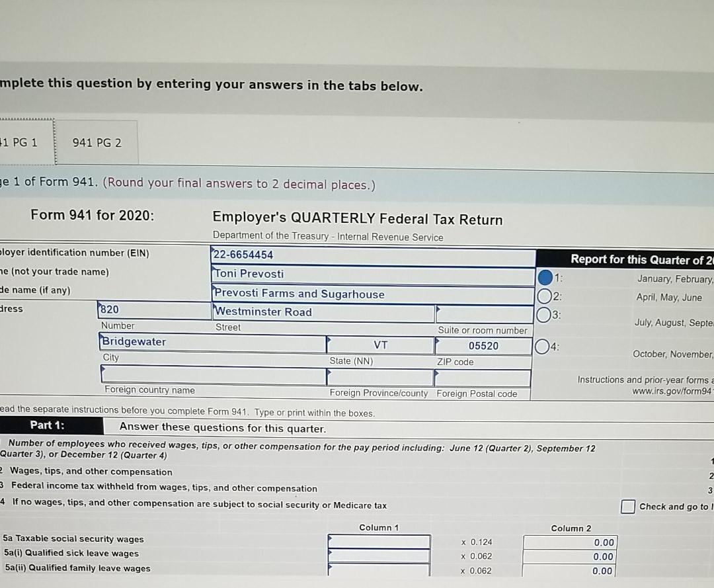The height and width of the screenshot is (588, 714).
Task: Click 'Wages, tips, and other compensation' line 2
Action: click(91, 472)
